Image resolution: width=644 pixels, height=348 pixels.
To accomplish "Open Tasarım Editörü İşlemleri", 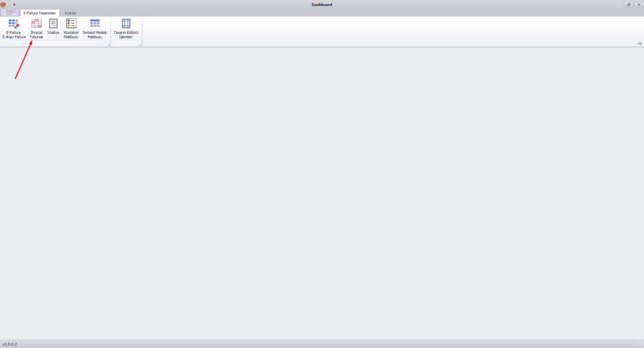I will pyautogui.click(x=126, y=28).
